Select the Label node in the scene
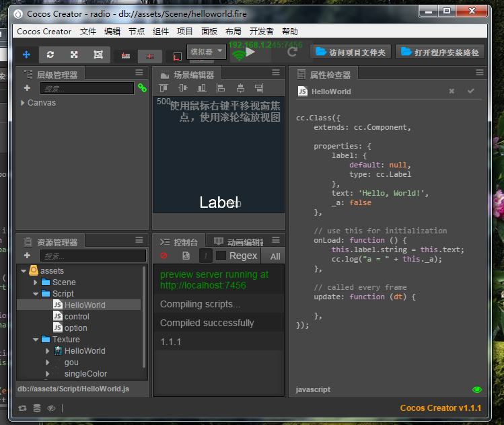This screenshot has height=425, width=504. [x=219, y=202]
